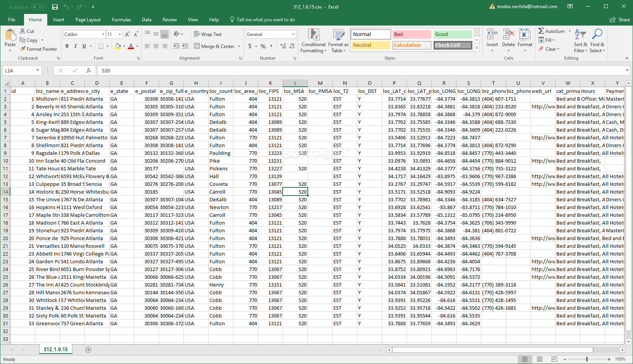Switch to the Page Layout tab

88,20
